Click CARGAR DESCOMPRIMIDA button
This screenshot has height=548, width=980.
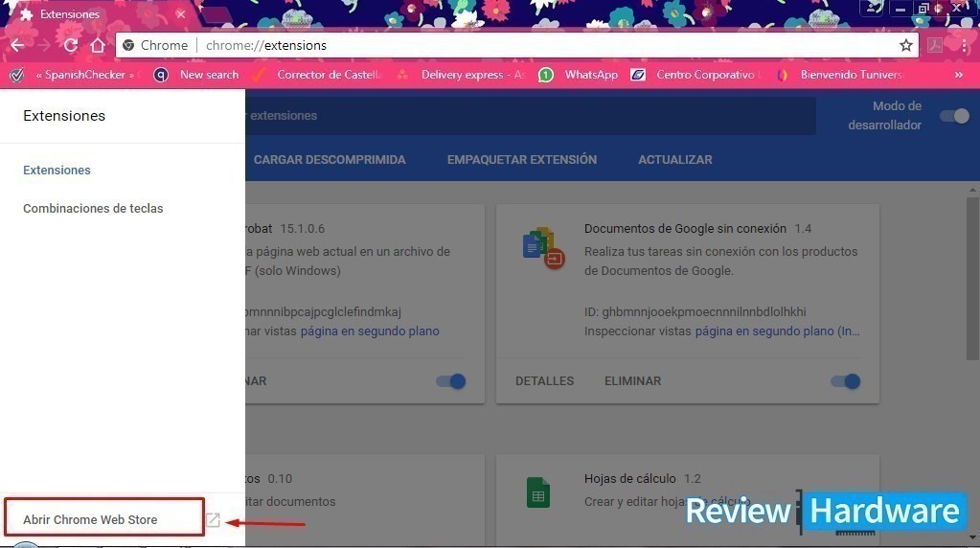pos(330,159)
